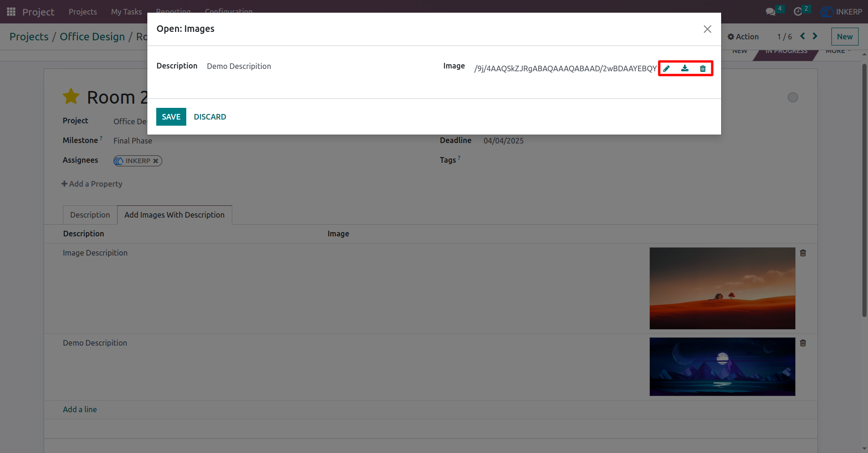Click the Demo Description row text
868x453 pixels.
point(95,343)
